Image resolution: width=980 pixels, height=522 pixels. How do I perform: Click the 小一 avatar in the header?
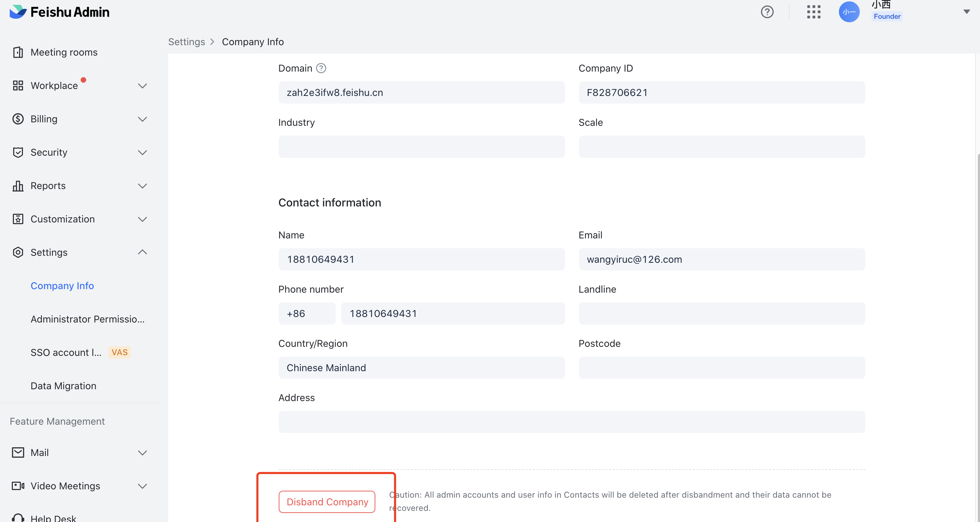coord(849,12)
